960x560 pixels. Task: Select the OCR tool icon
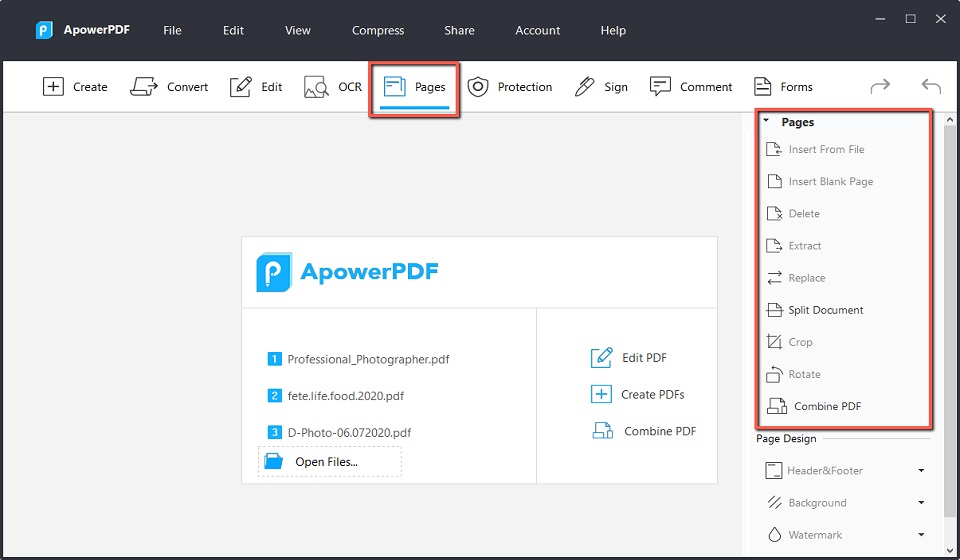tap(317, 87)
